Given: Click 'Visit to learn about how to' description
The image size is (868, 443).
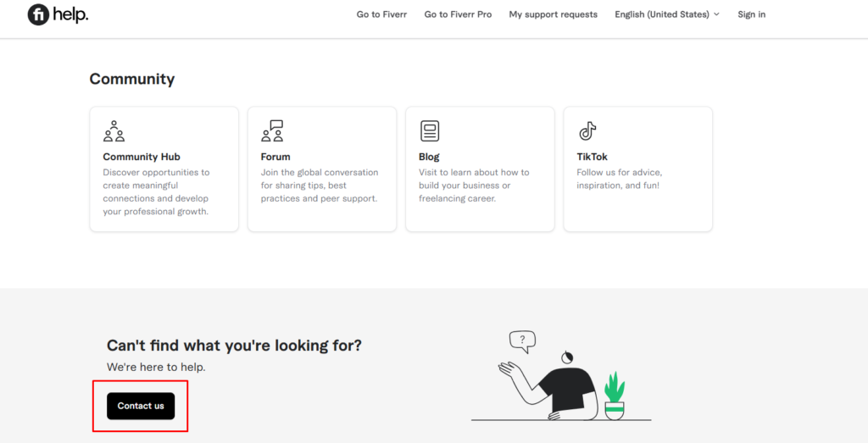Looking at the screenshot, I should [474, 186].
